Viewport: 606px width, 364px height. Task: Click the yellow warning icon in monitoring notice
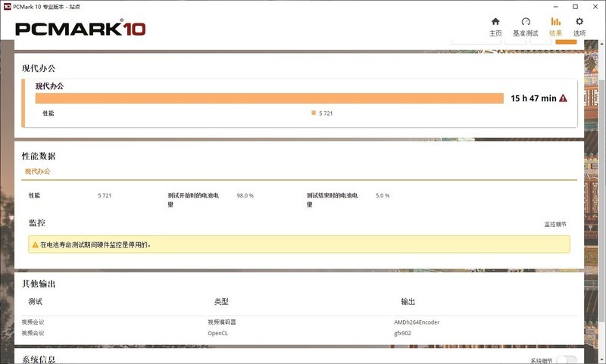coord(35,244)
